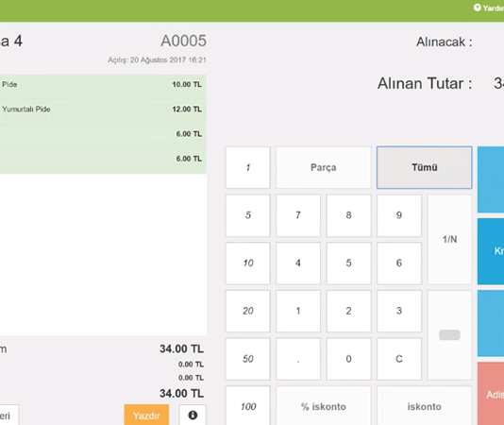Apply % iskonto percentage discount
The height and width of the screenshot is (425, 504).
coord(324,406)
